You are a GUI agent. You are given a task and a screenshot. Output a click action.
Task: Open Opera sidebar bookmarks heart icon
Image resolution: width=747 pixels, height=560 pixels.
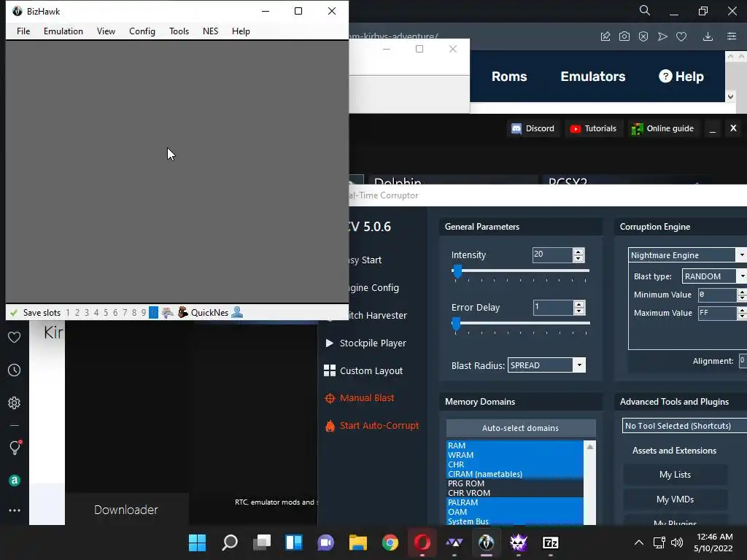[x=15, y=337]
